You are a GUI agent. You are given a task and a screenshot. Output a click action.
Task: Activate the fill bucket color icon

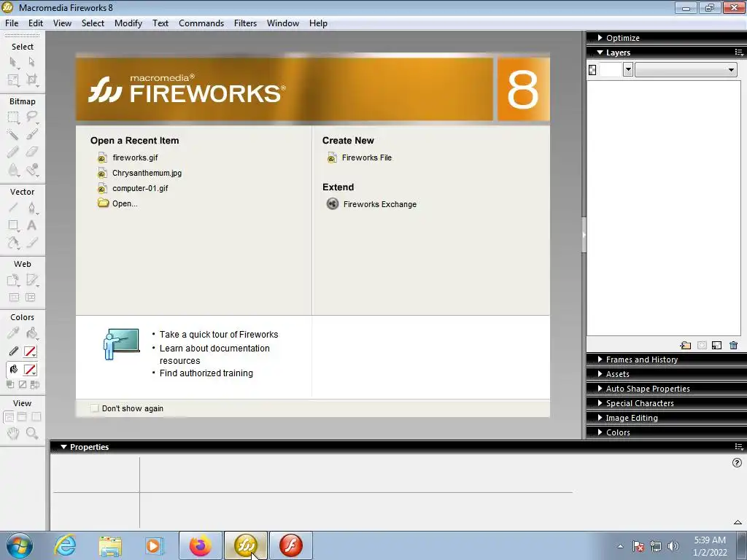coord(13,370)
